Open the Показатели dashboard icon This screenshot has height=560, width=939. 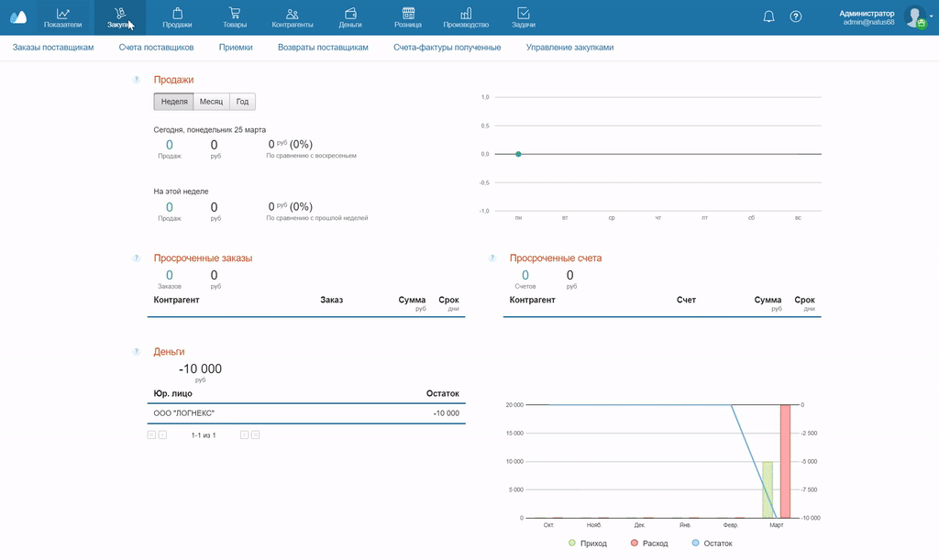tap(62, 15)
